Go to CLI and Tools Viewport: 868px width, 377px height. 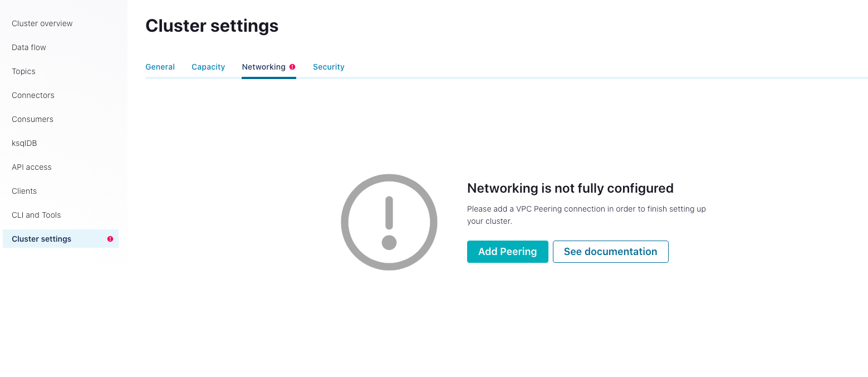click(36, 215)
